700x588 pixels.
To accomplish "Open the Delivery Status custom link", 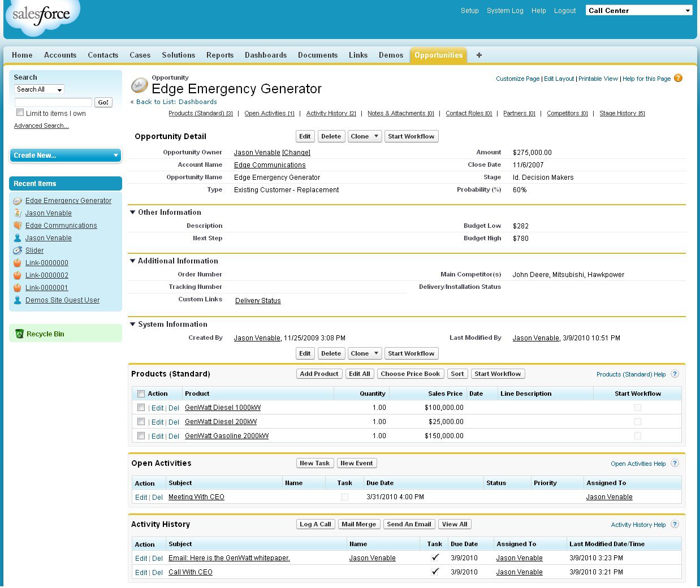I will [258, 301].
